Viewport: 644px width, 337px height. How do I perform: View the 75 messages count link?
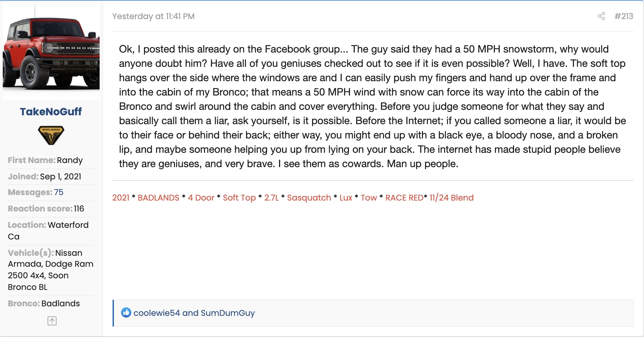click(x=59, y=192)
